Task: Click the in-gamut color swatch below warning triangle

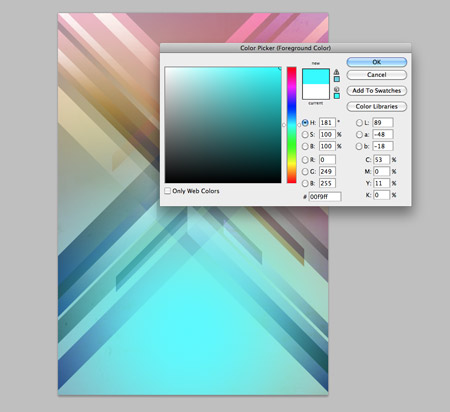Action: pos(337,79)
